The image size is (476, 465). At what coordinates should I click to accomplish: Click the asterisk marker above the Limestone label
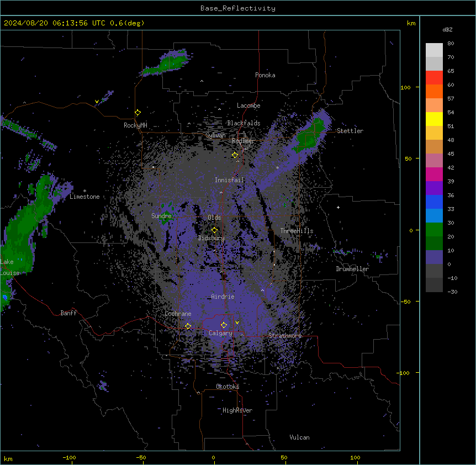coord(84,191)
